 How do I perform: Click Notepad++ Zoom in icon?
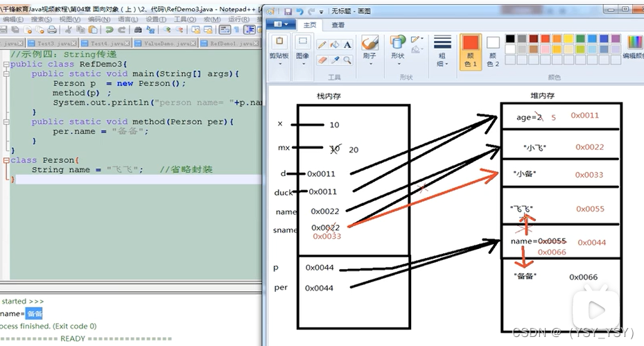pyautogui.click(x=167, y=30)
